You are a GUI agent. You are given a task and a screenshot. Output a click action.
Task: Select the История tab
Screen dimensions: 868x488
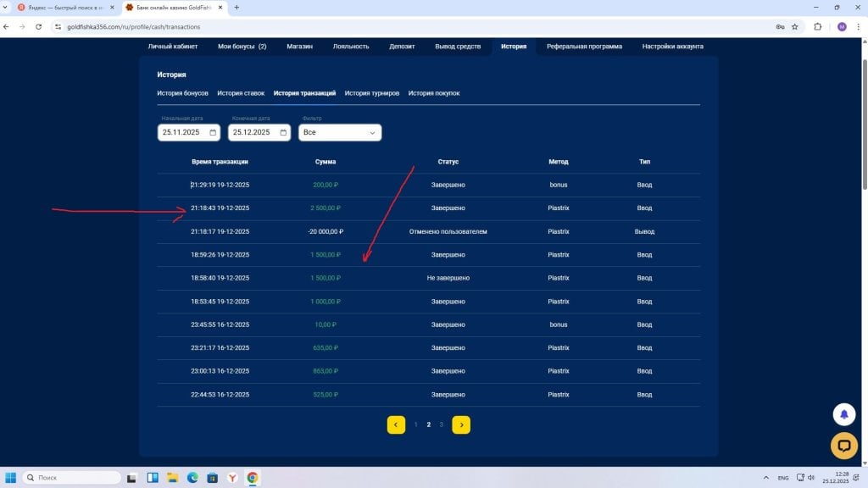pyautogui.click(x=514, y=47)
